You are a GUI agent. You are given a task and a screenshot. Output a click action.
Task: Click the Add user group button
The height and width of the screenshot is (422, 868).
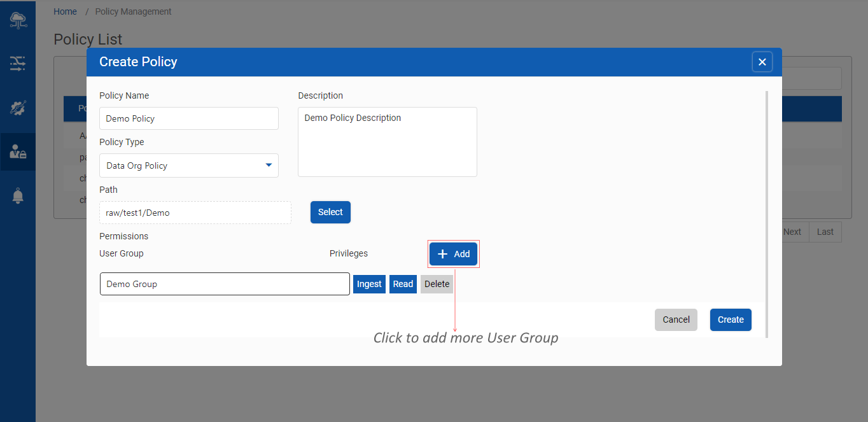[x=453, y=254]
